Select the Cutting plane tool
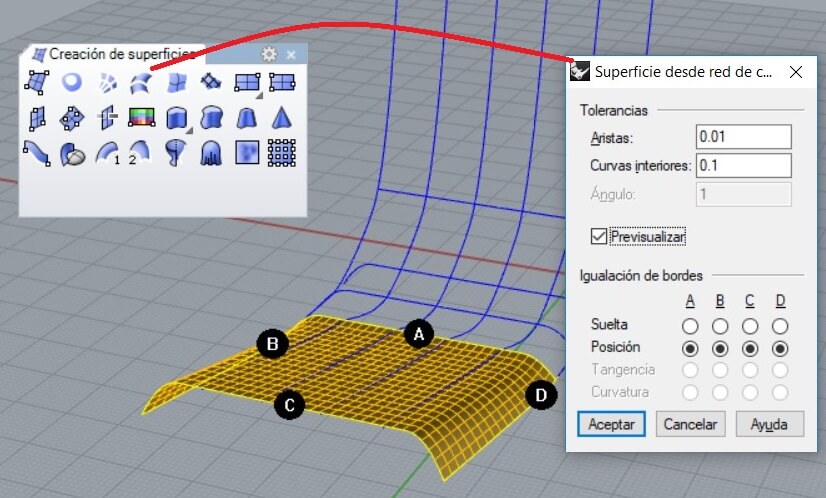The image size is (826, 498). (x=107, y=118)
